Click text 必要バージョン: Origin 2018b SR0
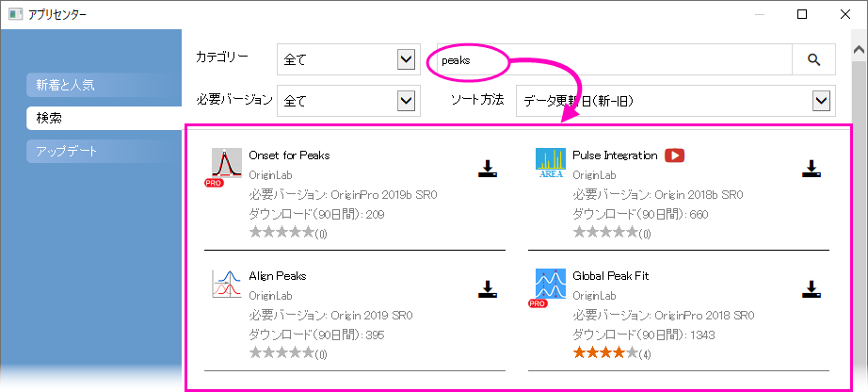868x392 pixels. (658, 195)
